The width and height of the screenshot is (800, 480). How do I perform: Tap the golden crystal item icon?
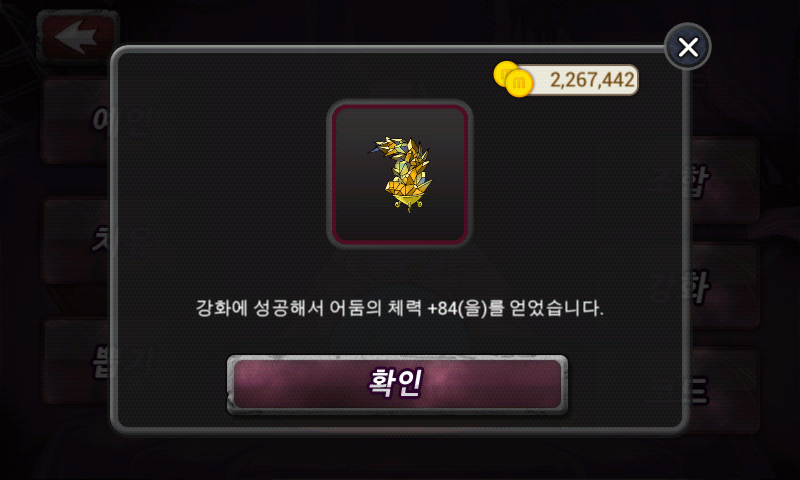click(x=401, y=173)
